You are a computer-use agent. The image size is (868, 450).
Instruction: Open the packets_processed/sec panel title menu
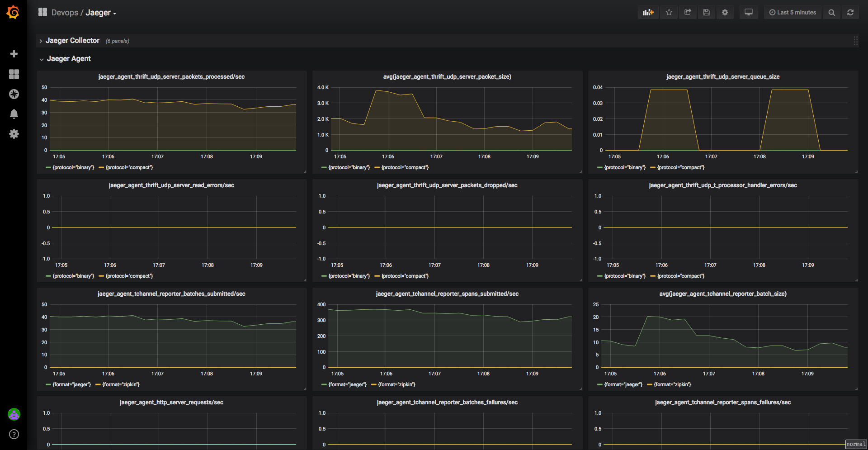point(171,77)
